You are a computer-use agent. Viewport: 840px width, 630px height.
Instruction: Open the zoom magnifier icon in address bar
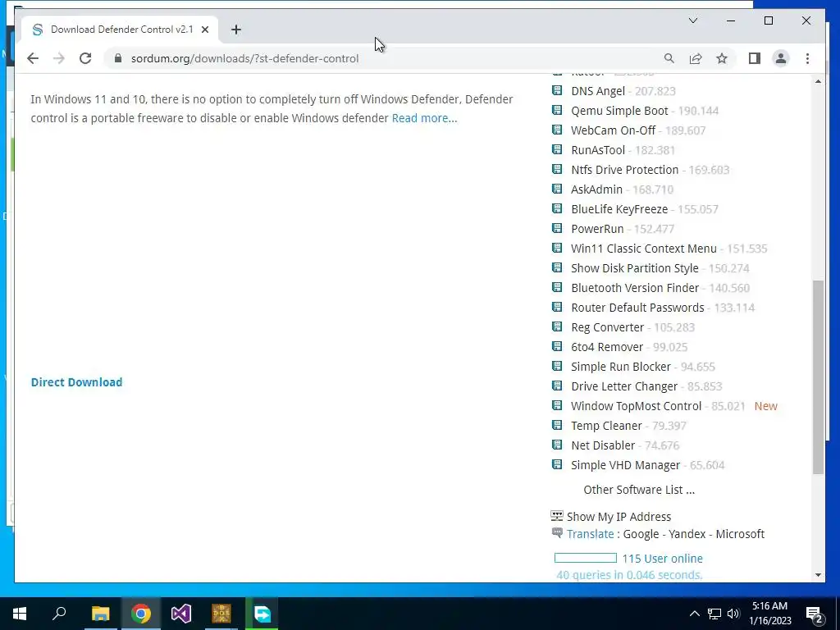[x=669, y=58]
